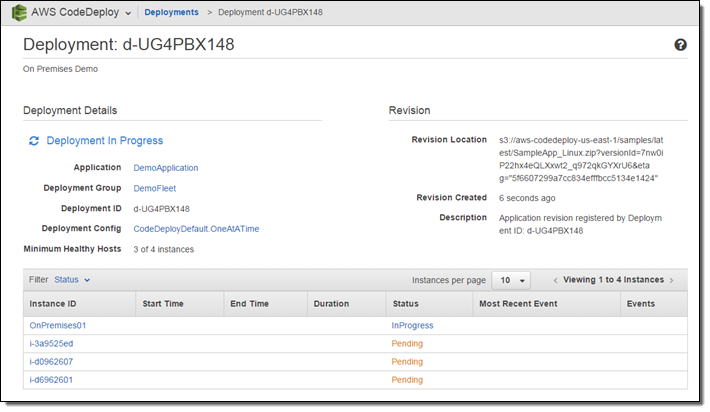Viewport: 710px width, 412px height.
Task: Sort by Status column header
Action: tap(406, 303)
